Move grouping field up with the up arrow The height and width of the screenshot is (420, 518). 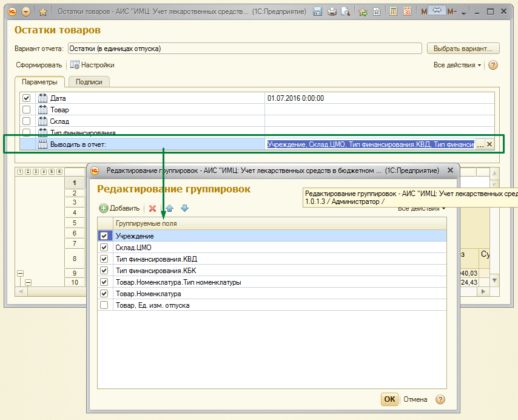pyautogui.click(x=170, y=208)
